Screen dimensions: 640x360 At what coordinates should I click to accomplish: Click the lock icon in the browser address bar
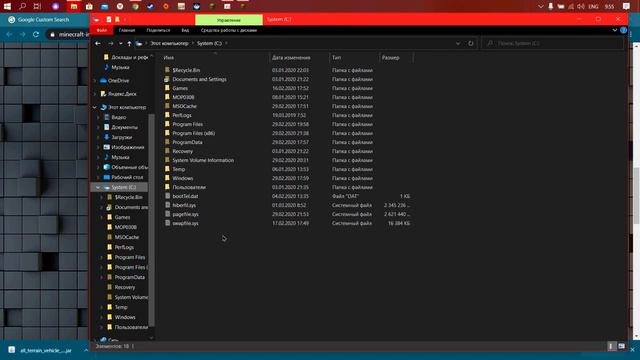pyautogui.click(x=52, y=35)
